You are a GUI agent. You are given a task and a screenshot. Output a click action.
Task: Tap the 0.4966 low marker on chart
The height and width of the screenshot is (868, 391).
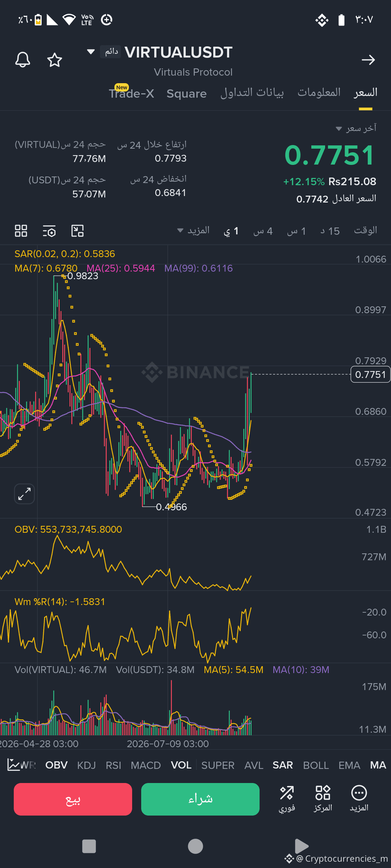(x=171, y=507)
